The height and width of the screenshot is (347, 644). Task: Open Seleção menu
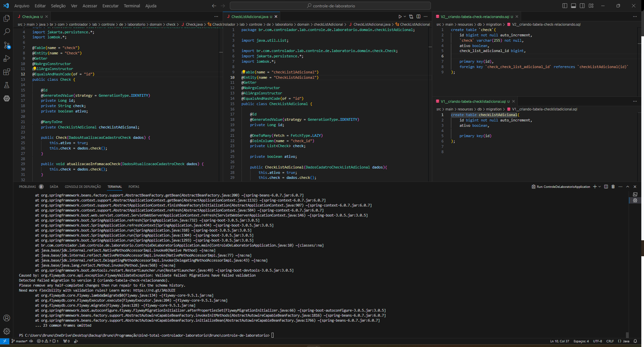(x=58, y=6)
